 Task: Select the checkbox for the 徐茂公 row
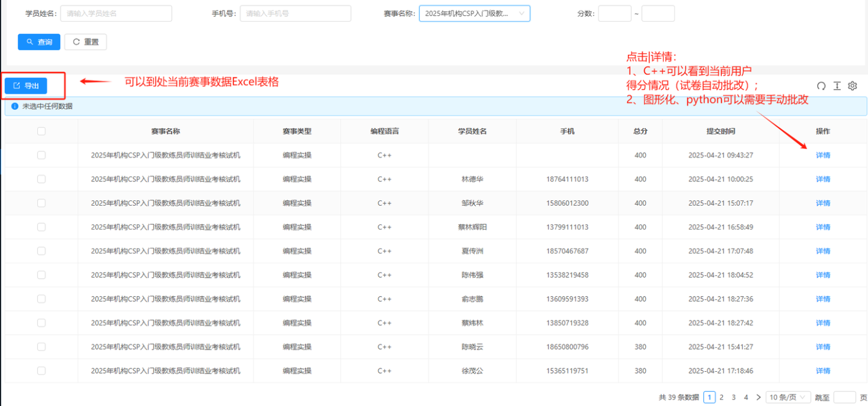tap(41, 371)
